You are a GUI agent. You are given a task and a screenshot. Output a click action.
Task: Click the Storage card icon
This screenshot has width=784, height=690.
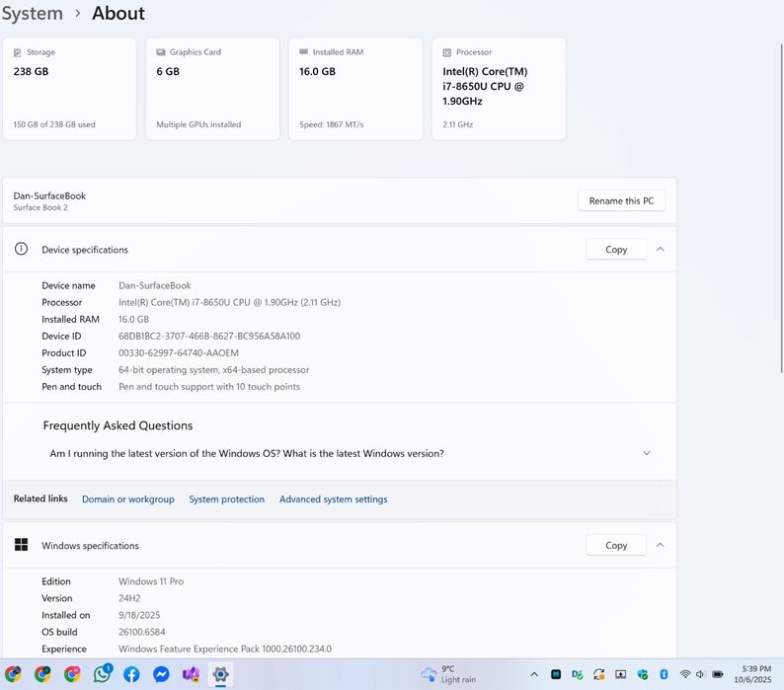click(17, 52)
